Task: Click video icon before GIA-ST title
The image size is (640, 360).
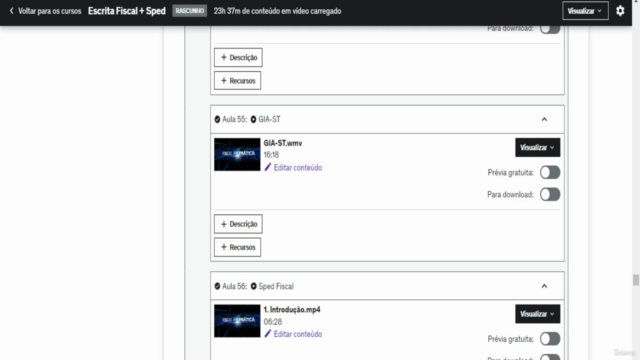Action: (x=253, y=119)
